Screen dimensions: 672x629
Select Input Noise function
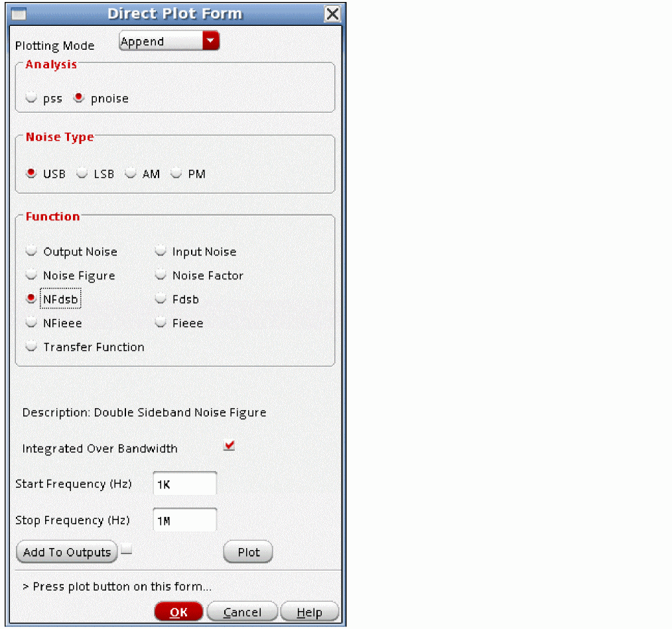(161, 251)
